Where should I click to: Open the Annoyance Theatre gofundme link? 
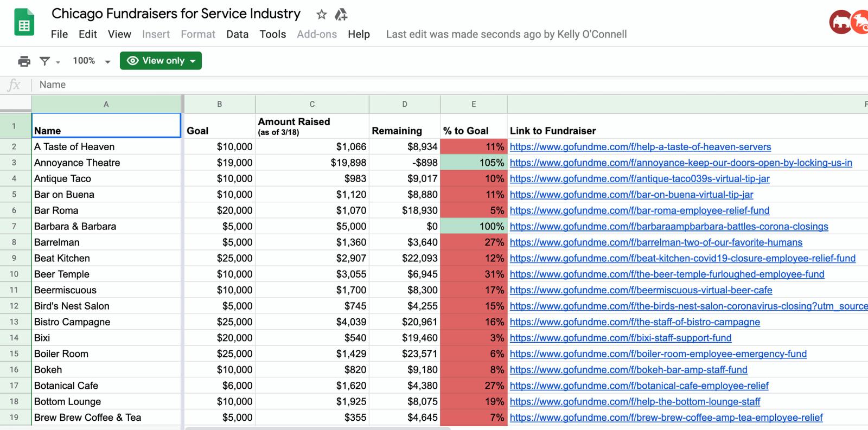(x=680, y=163)
